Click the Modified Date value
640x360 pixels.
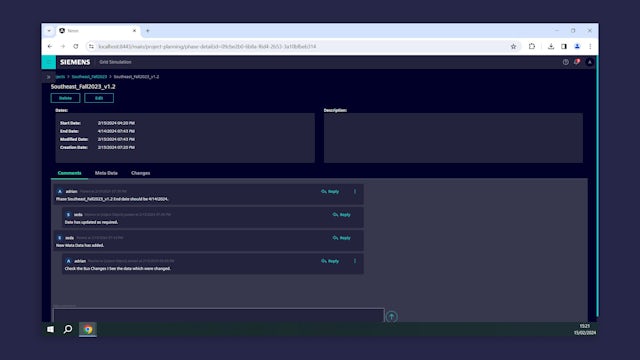(116, 139)
